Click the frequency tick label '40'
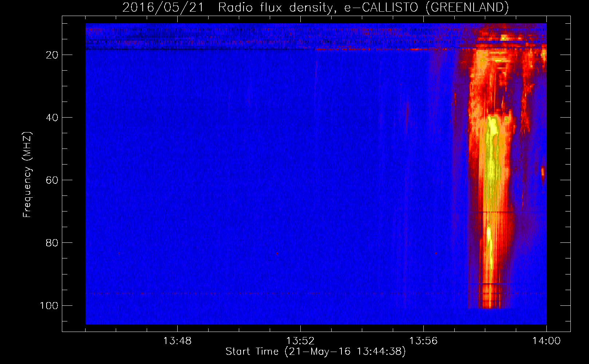The width and height of the screenshot is (589, 364). (52, 118)
